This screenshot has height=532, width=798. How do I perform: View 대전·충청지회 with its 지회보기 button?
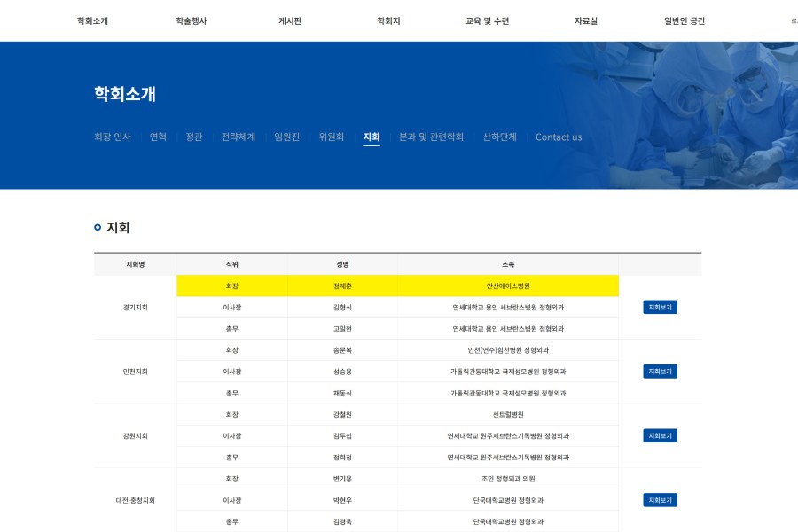click(660, 500)
